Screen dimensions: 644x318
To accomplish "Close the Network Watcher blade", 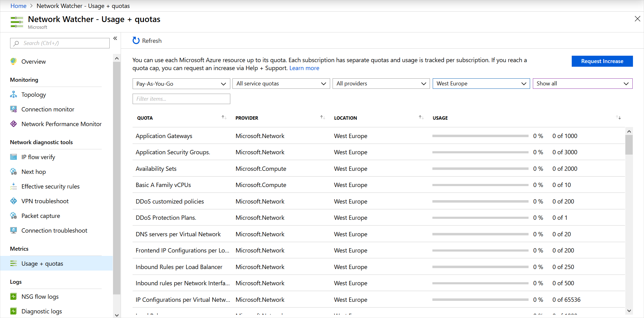I will [637, 19].
